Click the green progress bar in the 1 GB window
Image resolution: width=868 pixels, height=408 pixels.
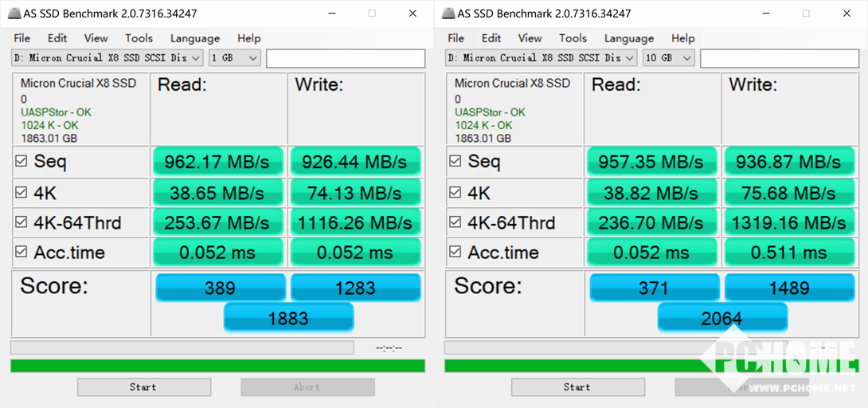coord(217,366)
